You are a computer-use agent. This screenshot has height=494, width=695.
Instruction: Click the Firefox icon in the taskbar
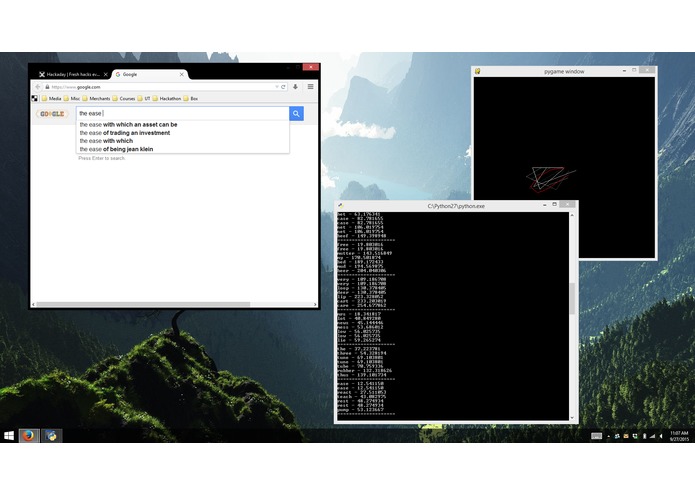tap(29, 436)
